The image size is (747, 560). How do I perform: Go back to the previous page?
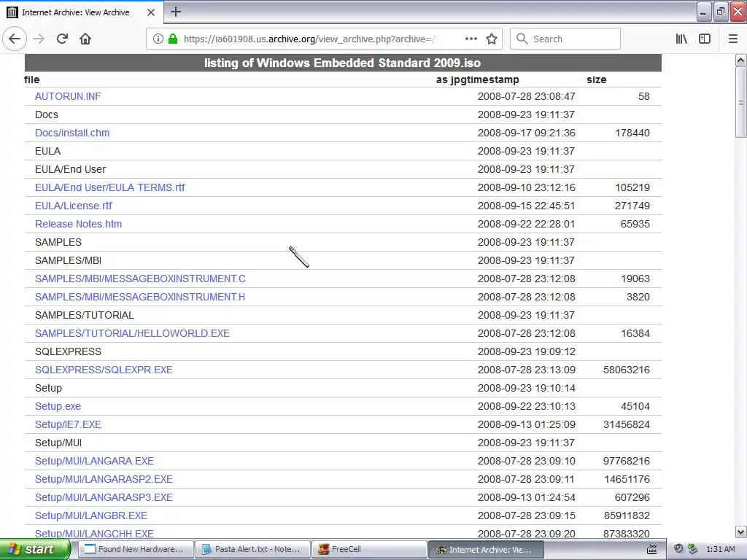(x=15, y=39)
